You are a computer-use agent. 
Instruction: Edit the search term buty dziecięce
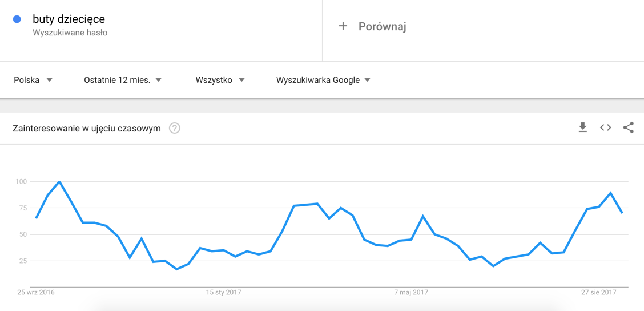pyautogui.click(x=69, y=20)
